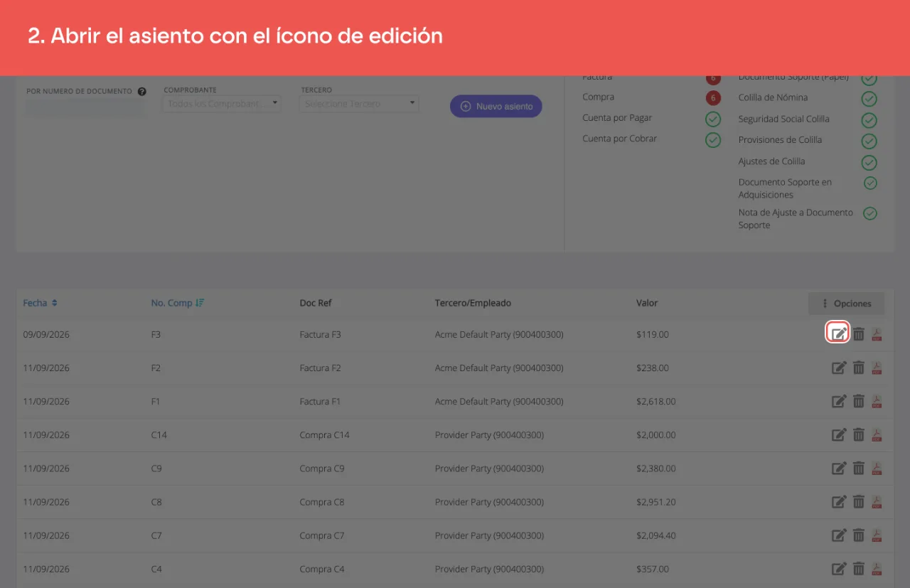Delete the Compra C7 entry

pos(859,535)
